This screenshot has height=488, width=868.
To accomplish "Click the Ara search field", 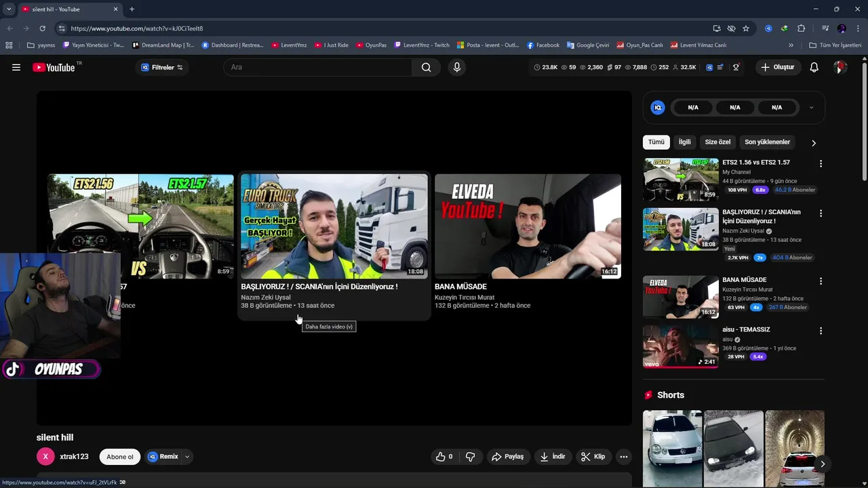I will (x=317, y=67).
